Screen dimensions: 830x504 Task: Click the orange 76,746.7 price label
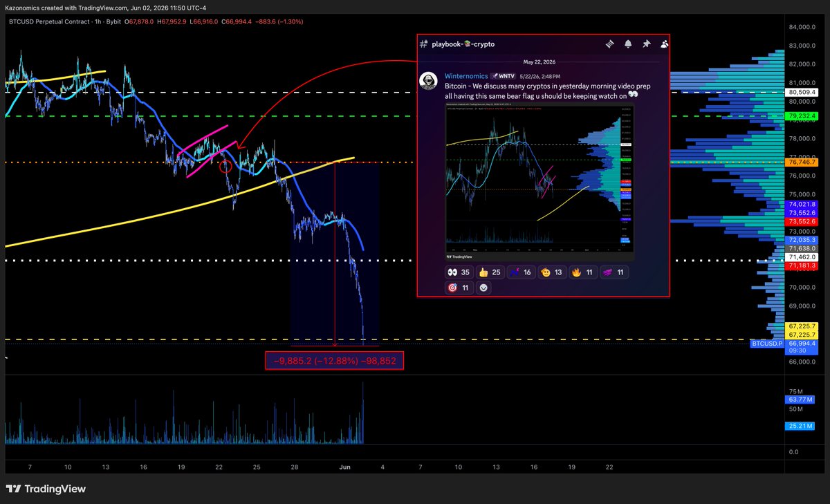(x=802, y=162)
